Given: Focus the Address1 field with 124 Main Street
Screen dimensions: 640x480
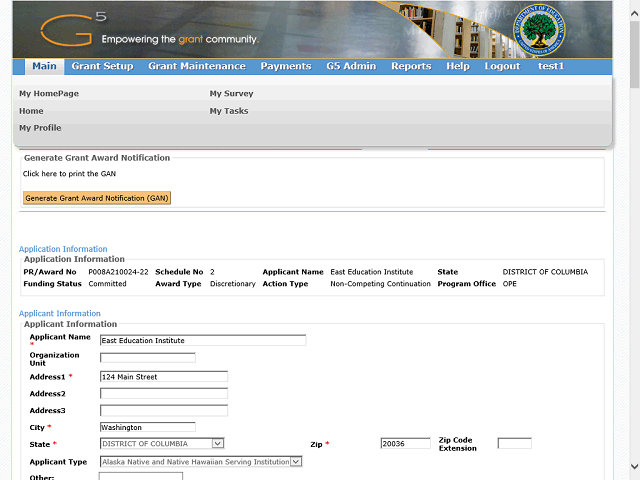Looking at the screenshot, I should pos(164,377).
